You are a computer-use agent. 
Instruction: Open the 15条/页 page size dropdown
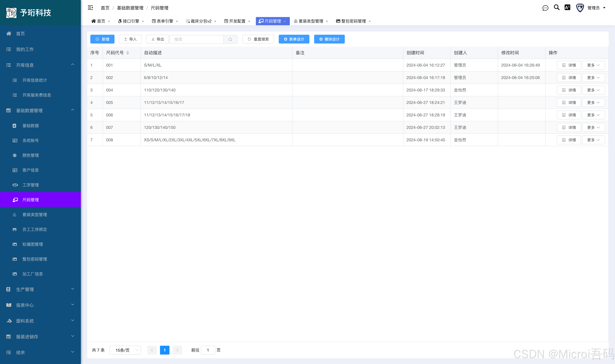125,350
